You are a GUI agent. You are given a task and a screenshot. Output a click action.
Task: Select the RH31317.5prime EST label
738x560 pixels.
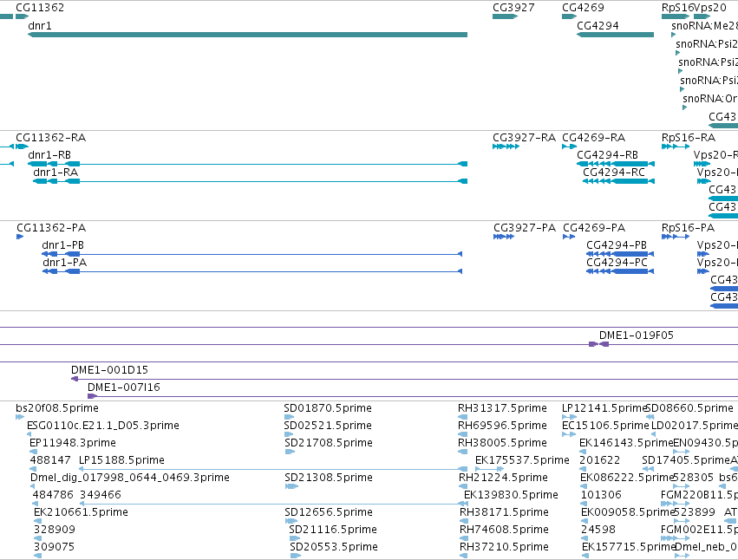502,408
